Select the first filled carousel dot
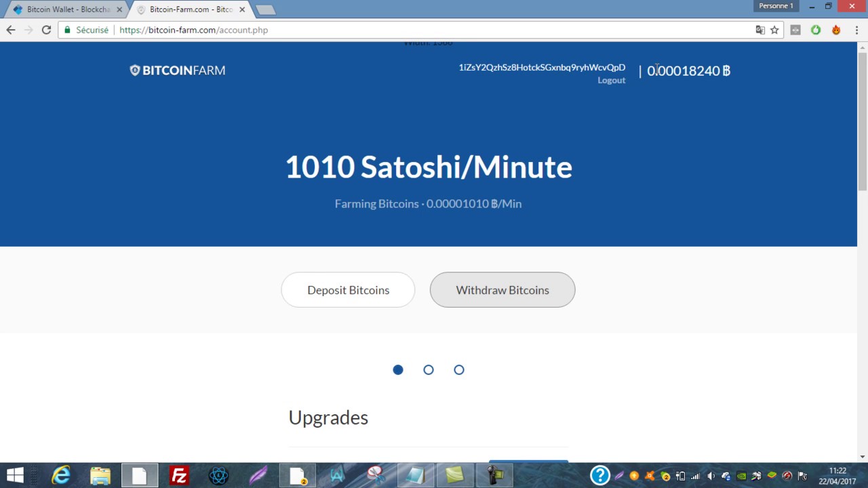The width and height of the screenshot is (868, 488). coord(398,369)
